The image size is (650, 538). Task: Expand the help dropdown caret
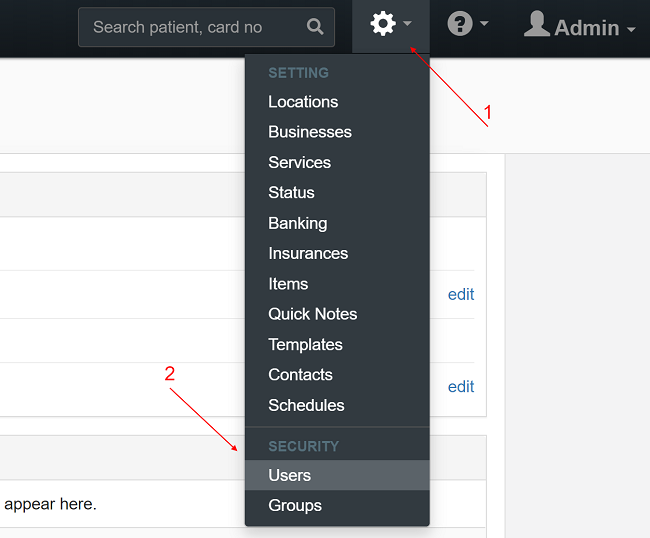(485, 24)
